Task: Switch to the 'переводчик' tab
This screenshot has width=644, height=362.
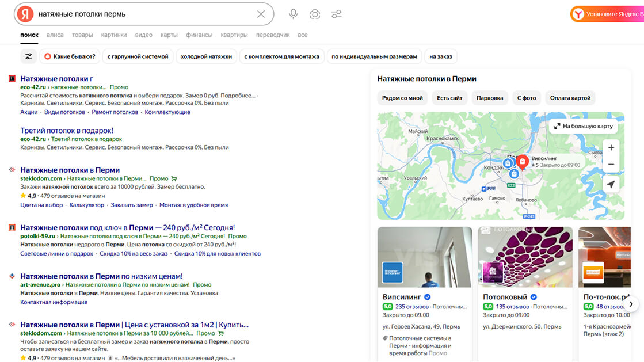Action: pyautogui.click(x=273, y=35)
